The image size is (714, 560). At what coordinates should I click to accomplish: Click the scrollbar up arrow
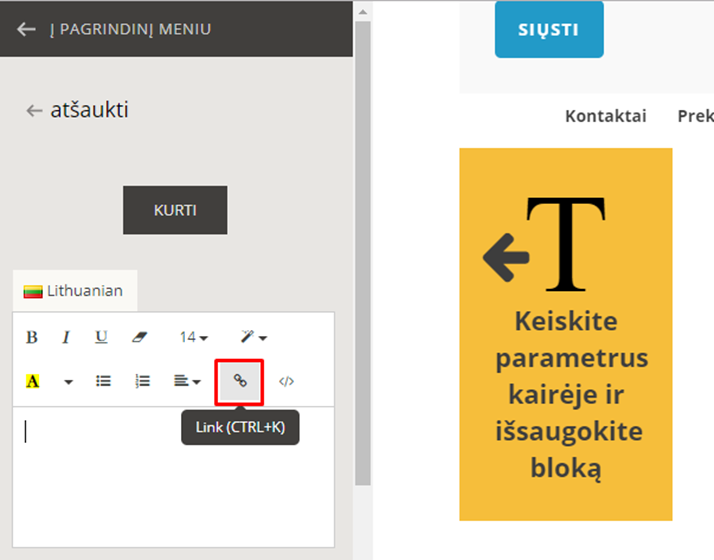363,12
